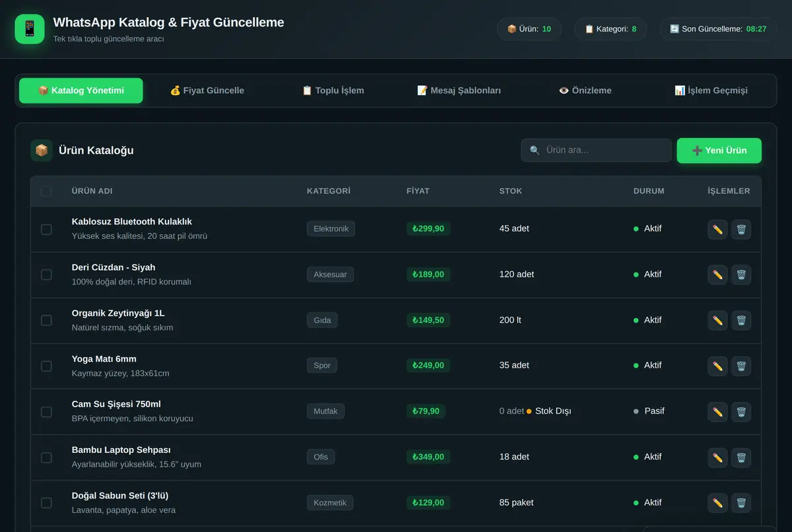
Task: Tick the Organik Zeytinyağı 1L checkbox
Action: tap(46, 320)
